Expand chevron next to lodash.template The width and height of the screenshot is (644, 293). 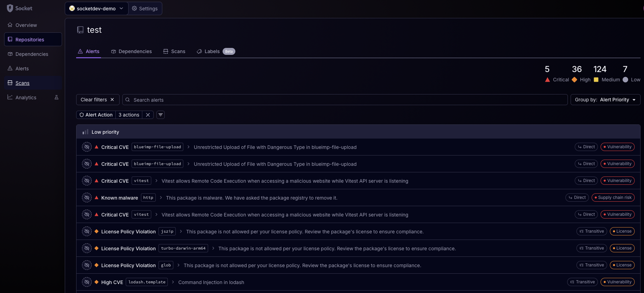pyautogui.click(x=173, y=282)
